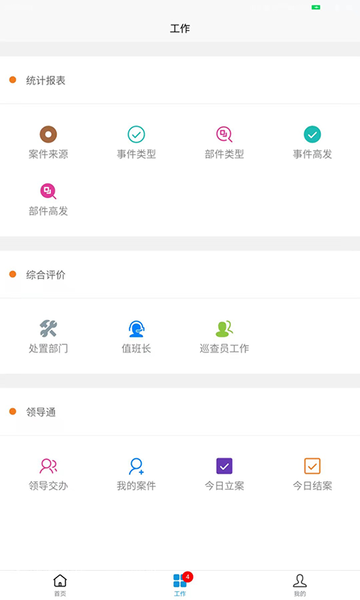Open the 巡查员工作 green people icon

[x=224, y=328]
